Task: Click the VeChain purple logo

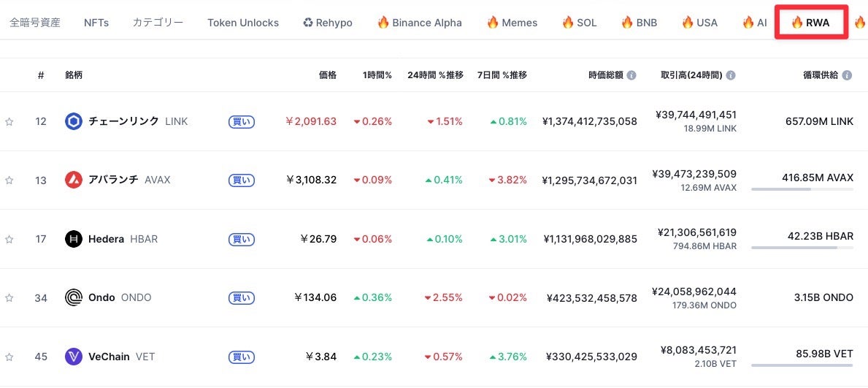Action: (x=74, y=357)
